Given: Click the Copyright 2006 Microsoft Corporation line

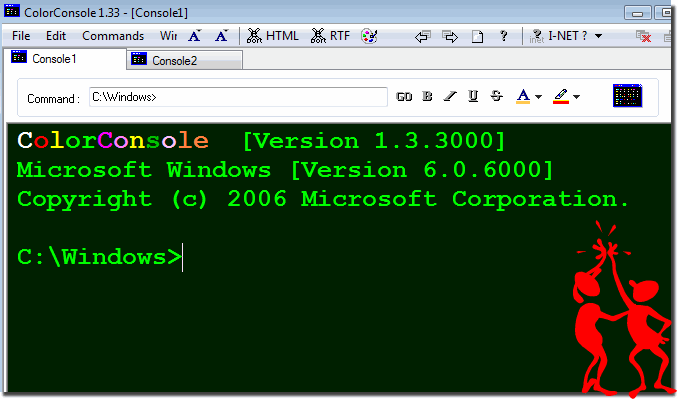Looking at the screenshot, I should tap(323, 199).
